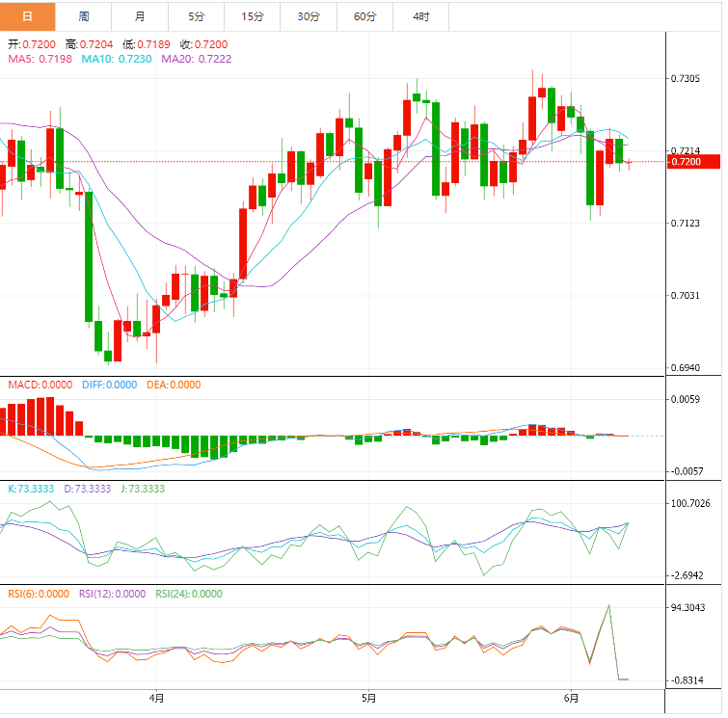Click the RSI(6) indicator label

[39, 594]
